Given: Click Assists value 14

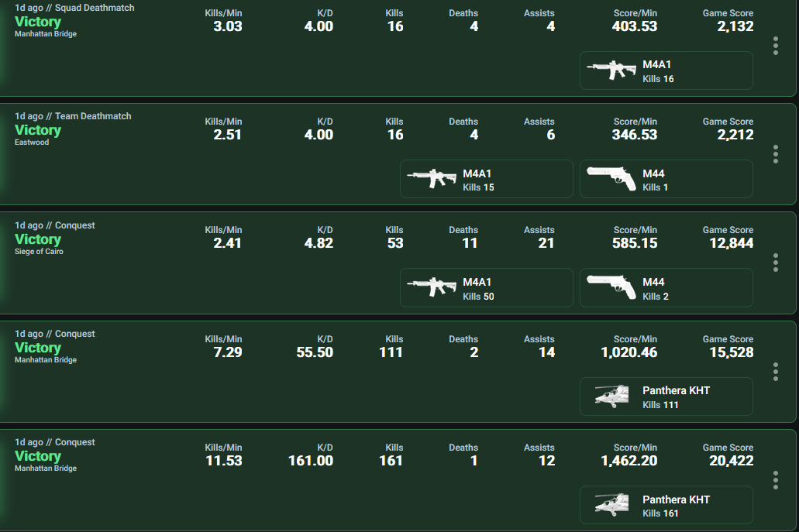Looking at the screenshot, I should (x=547, y=352).
